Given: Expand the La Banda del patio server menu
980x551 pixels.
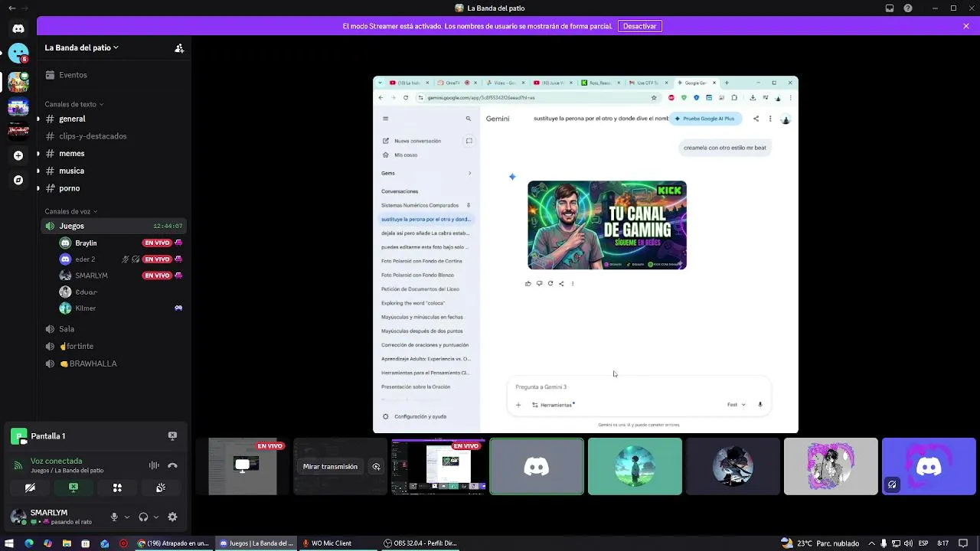Looking at the screenshot, I should coord(81,47).
